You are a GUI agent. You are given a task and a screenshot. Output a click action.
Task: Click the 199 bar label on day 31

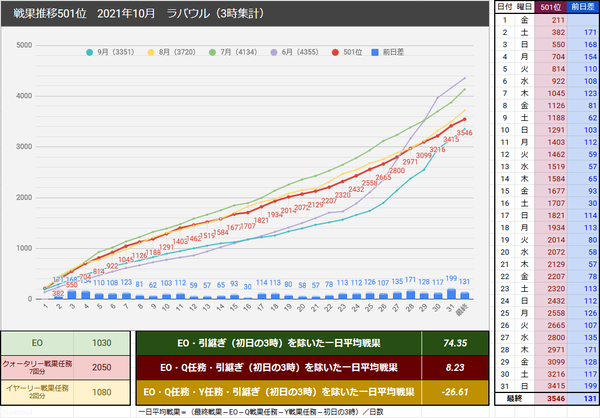[451, 278]
